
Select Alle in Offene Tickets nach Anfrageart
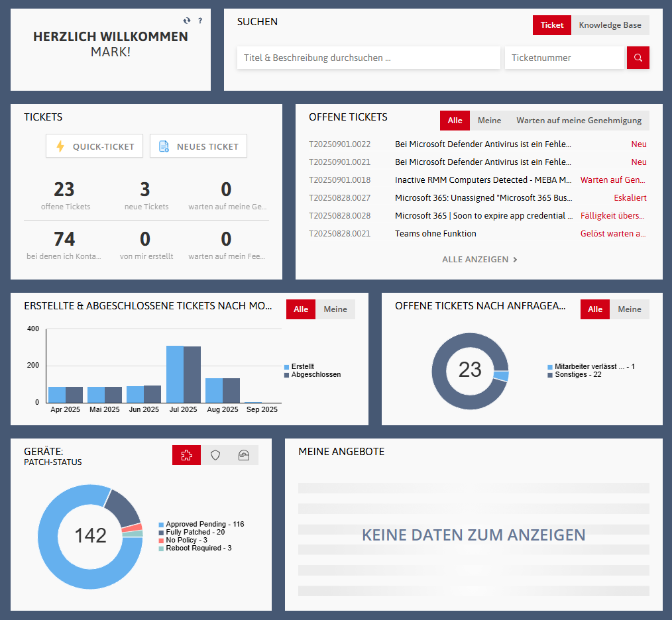(x=594, y=309)
